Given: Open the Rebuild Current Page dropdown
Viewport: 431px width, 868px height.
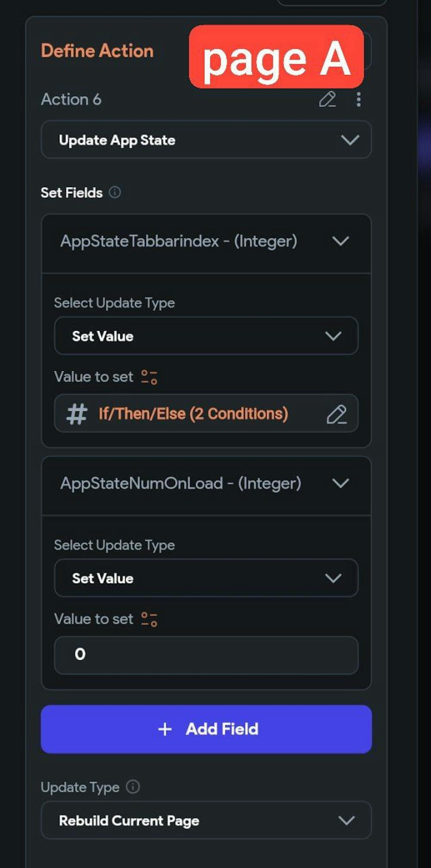Looking at the screenshot, I should point(206,821).
